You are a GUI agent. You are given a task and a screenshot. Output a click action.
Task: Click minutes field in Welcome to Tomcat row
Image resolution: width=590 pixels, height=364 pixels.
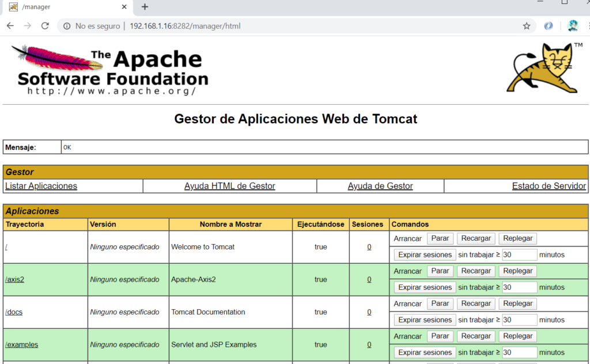point(519,255)
